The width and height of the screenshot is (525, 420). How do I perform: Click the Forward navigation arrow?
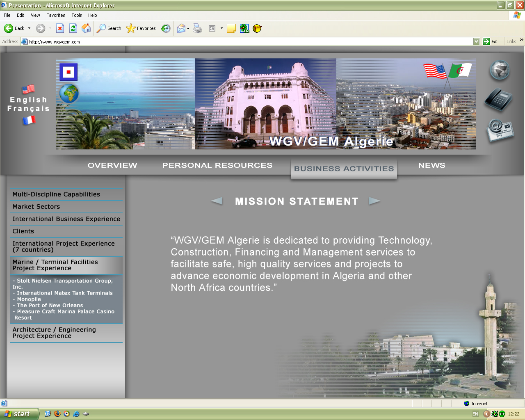point(40,28)
